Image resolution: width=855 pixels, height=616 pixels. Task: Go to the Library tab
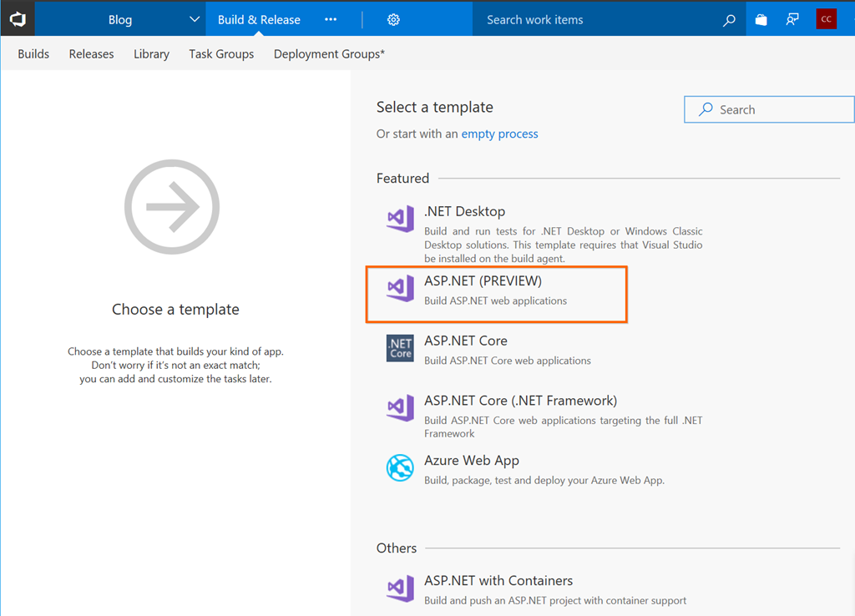point(151,54)
